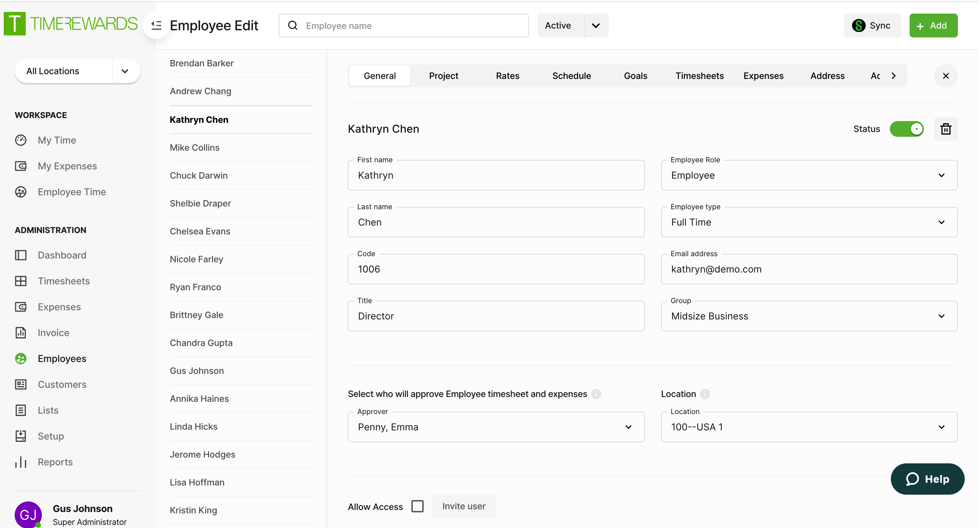Click the Location info icon
Viewport: 980px width, 528px height.
(705, 394)
